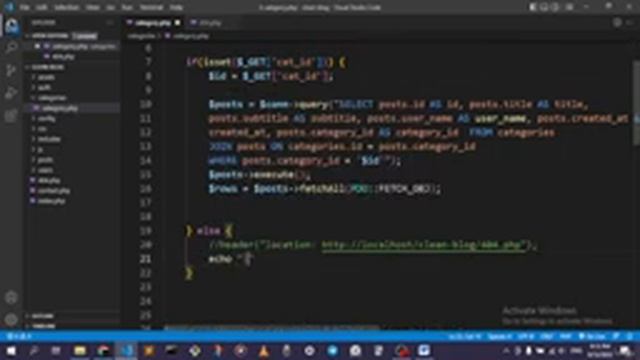The image size is (640, 360).
Task: Click the editor vertical scrollbar
Action: point(636,102)
